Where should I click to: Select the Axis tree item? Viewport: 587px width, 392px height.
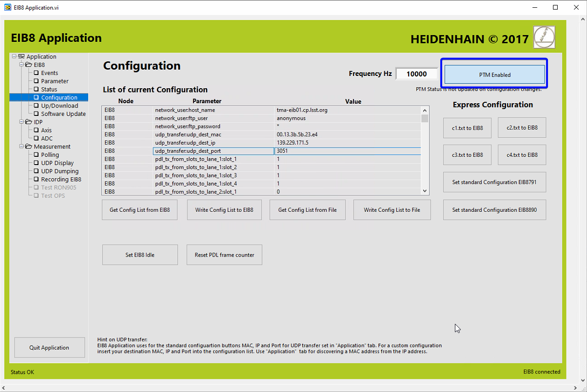46,131
